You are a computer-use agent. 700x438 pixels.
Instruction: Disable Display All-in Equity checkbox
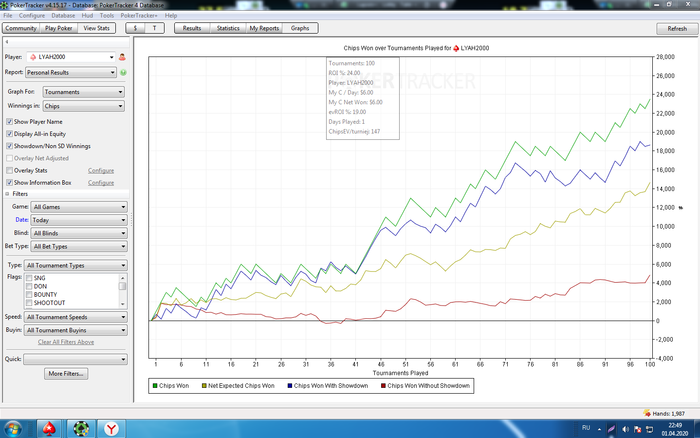pos(10,133)
